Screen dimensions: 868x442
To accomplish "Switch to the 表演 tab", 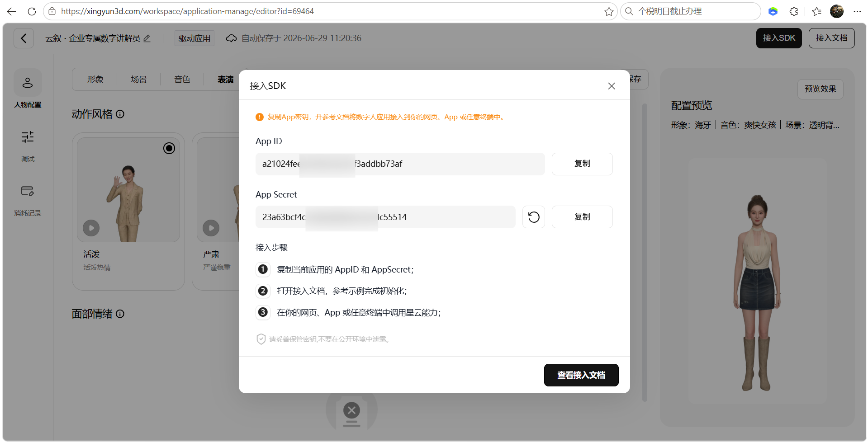I will pos(225,80).
